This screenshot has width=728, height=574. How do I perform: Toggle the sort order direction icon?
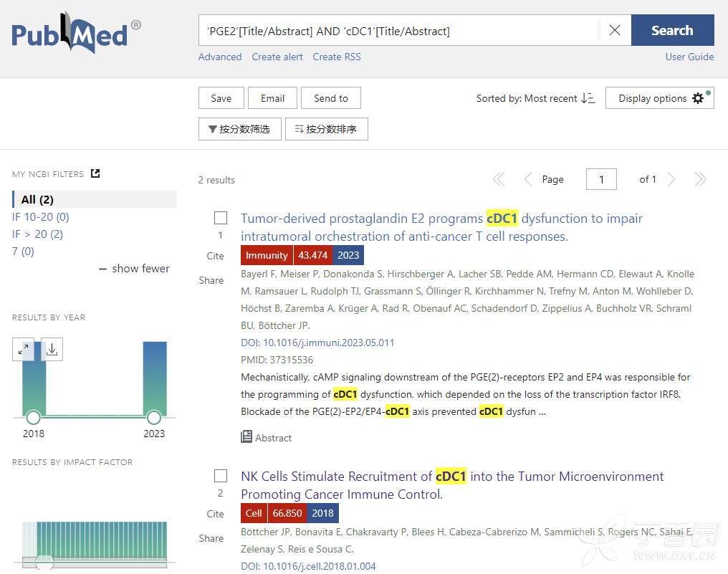click(x=588, y=98)
